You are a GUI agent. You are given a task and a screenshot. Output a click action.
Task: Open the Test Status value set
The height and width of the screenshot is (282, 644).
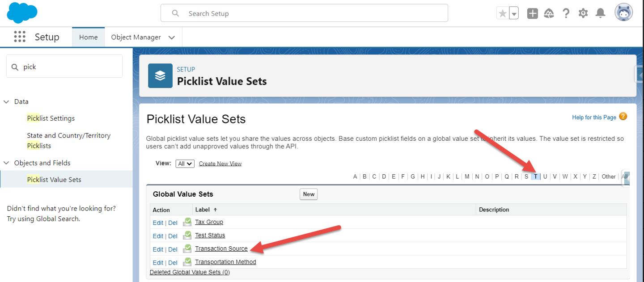point(210,236)
